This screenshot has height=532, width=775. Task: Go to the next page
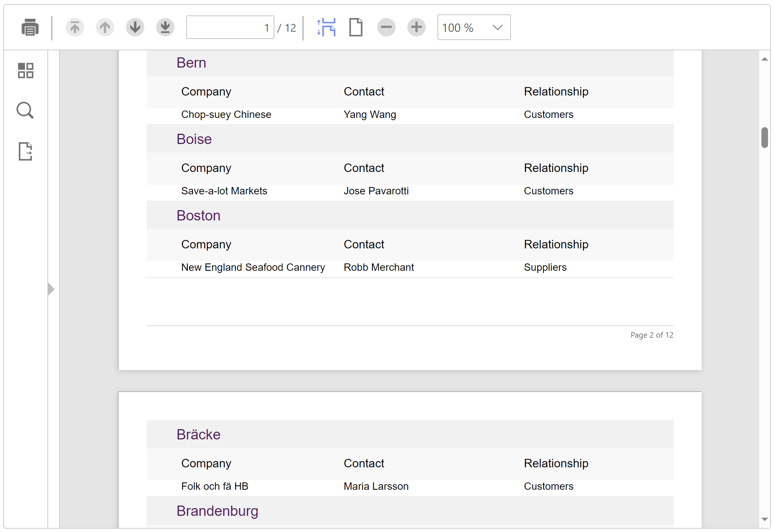click(x=135, y=28)
